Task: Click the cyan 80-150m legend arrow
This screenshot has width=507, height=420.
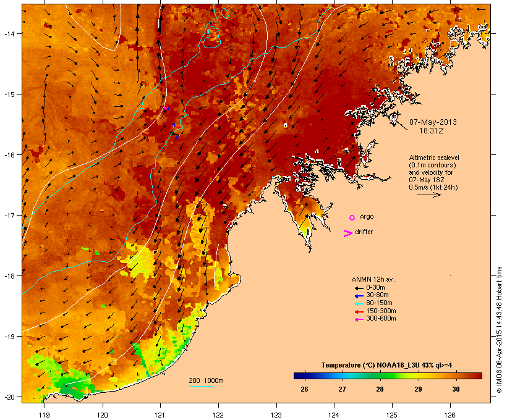Action: point(359,304)
